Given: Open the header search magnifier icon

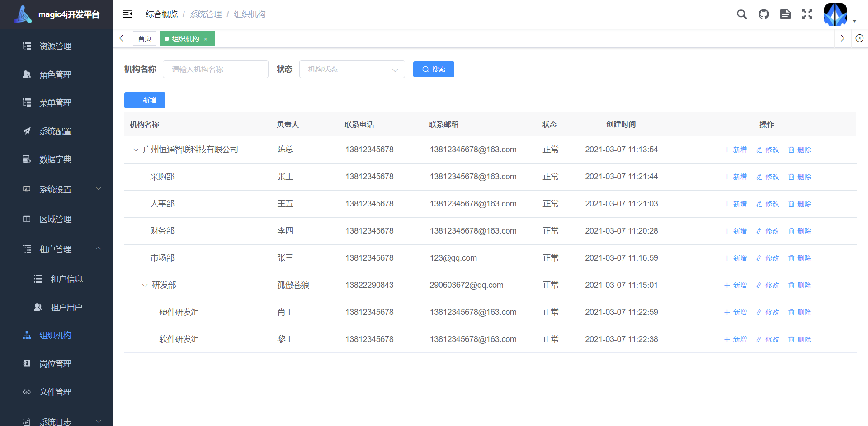Looking at the screenshot, I should pos(742,14).
